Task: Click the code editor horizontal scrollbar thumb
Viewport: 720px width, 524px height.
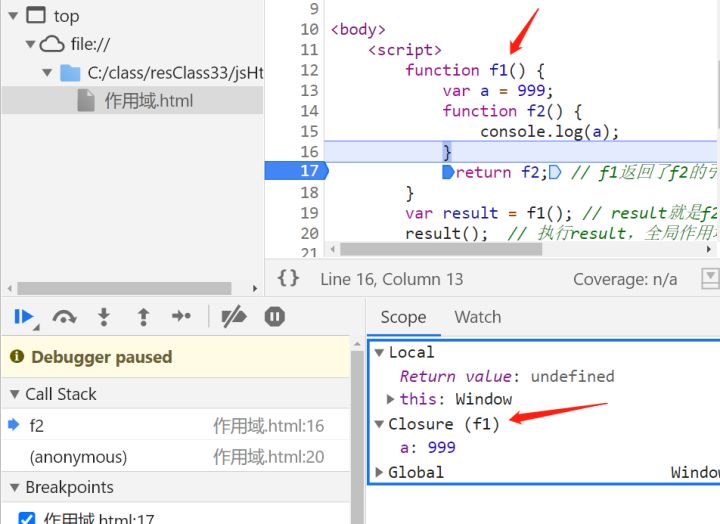Action: tap(441, 249)
